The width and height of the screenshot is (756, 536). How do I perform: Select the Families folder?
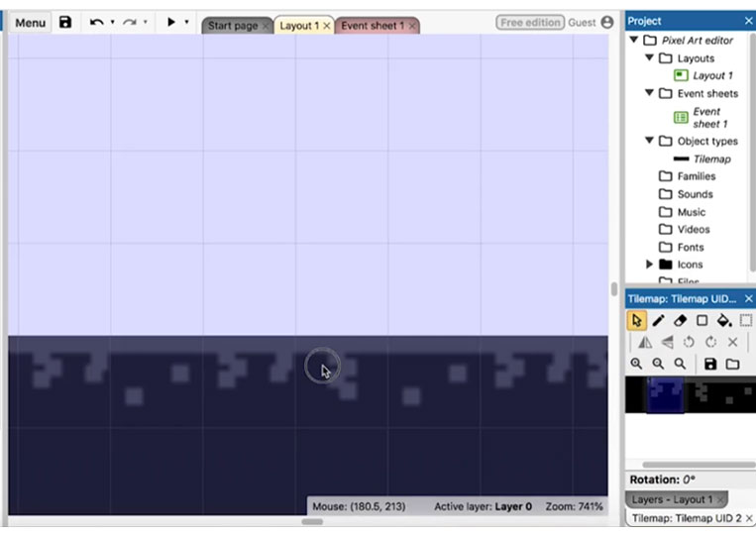tap(697, 176)
